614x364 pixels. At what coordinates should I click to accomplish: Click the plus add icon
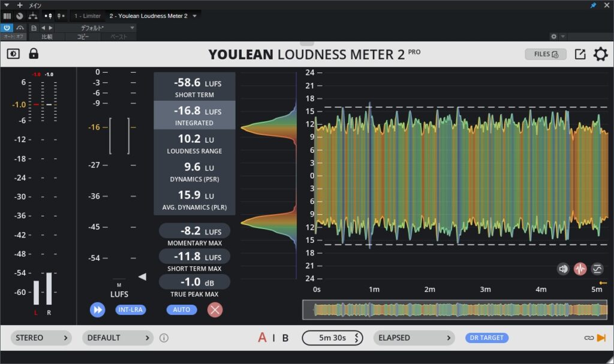point(20,5)
